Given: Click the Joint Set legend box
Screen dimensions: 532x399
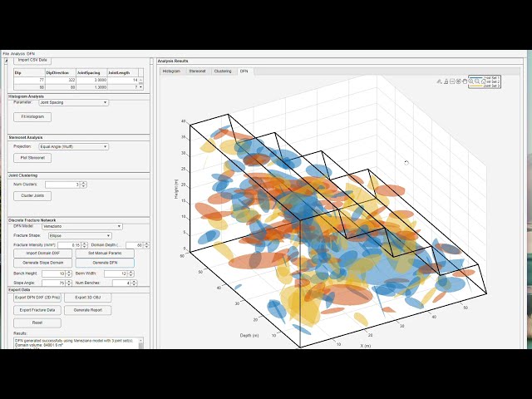Looking at the screenshot, I should 484,81.
